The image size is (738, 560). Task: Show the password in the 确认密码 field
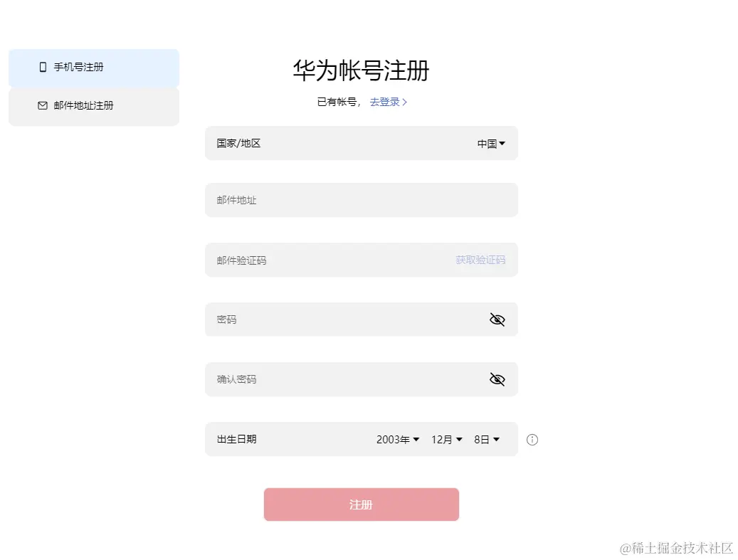[497, 379]
